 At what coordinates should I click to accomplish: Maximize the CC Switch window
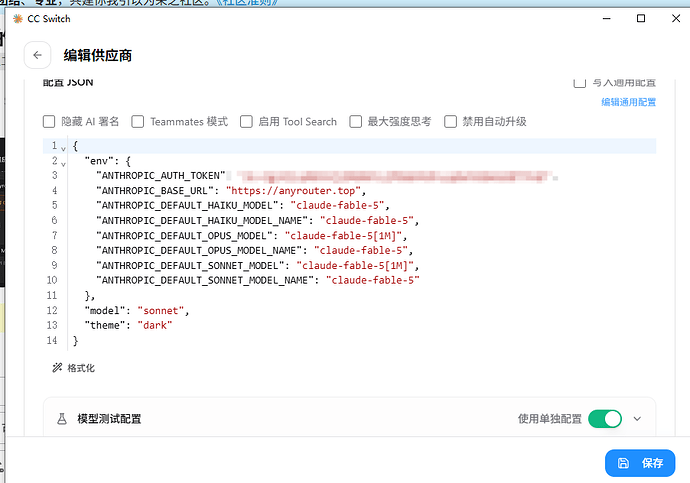pyautogui.click(x=641, y=18)
